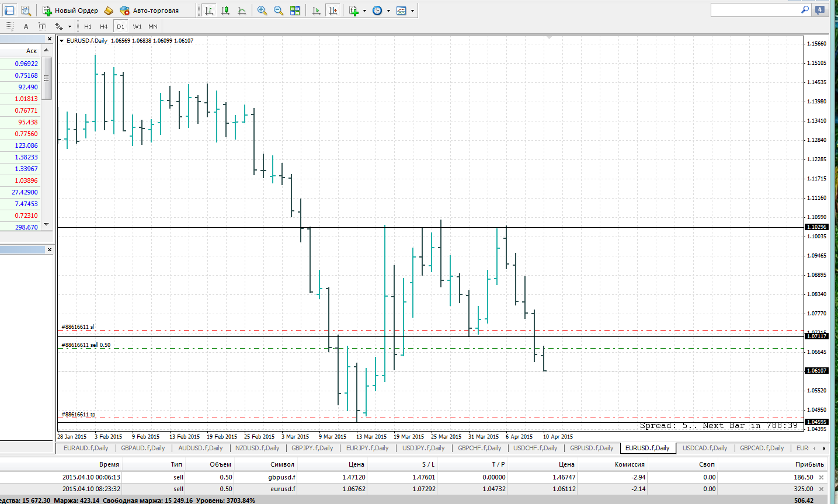Open MetaEditor via the yellow book icon
Screen dimensions: 838x504
(x=109, y=11)
